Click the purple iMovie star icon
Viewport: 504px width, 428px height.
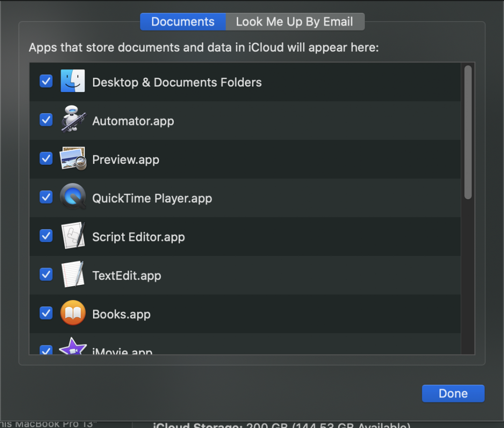(73, 346)
